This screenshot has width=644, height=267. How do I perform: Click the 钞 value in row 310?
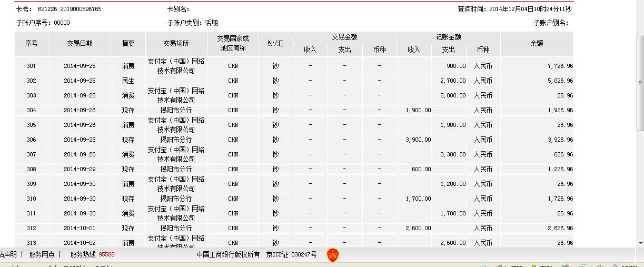[x=275, y=199]
